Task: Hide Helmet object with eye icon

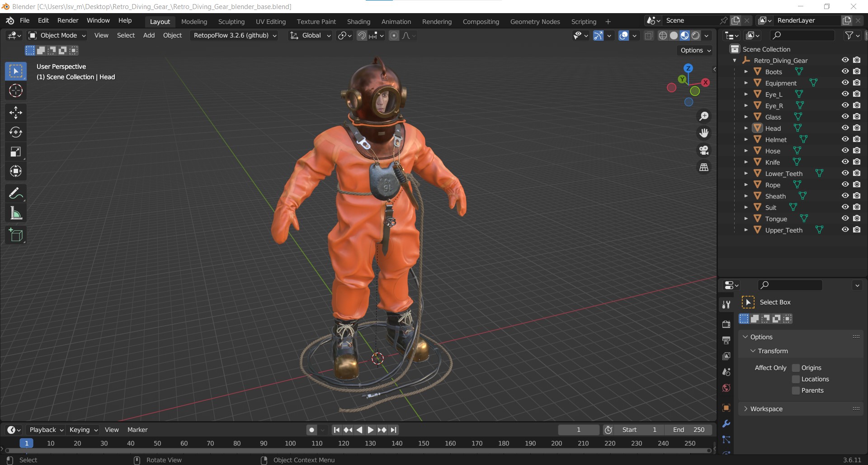Action: tap(845, 139)
